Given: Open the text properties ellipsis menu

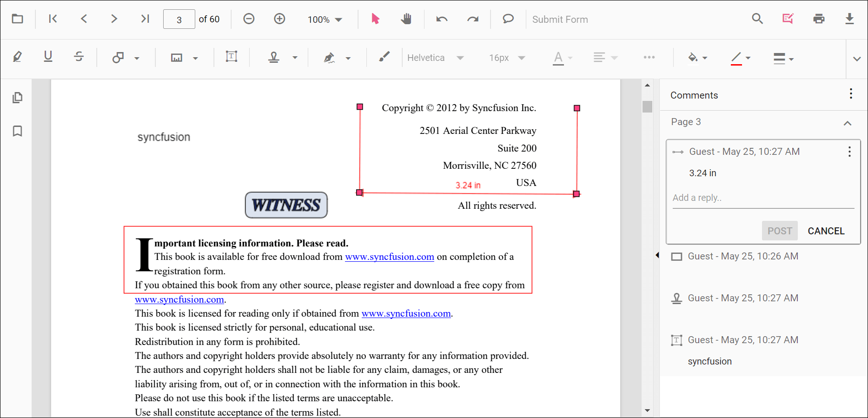Looking at the screenshot, I should point(649,57).
